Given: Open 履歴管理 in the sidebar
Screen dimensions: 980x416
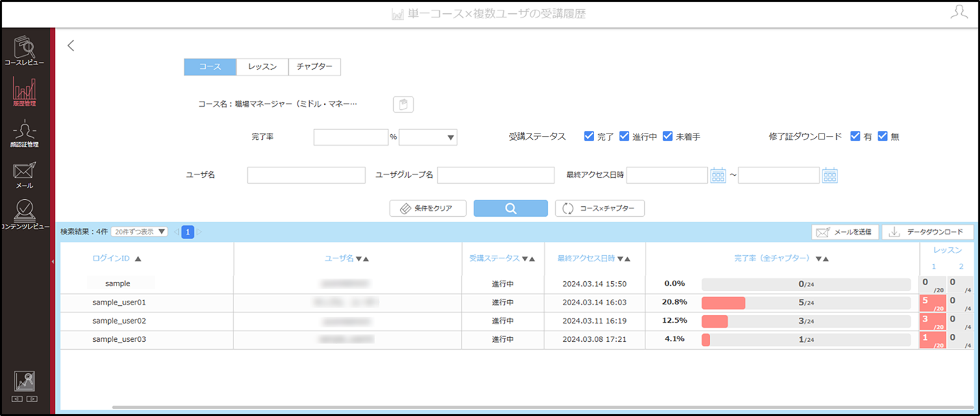Looking at the screenshot, I should pos(24,92).
